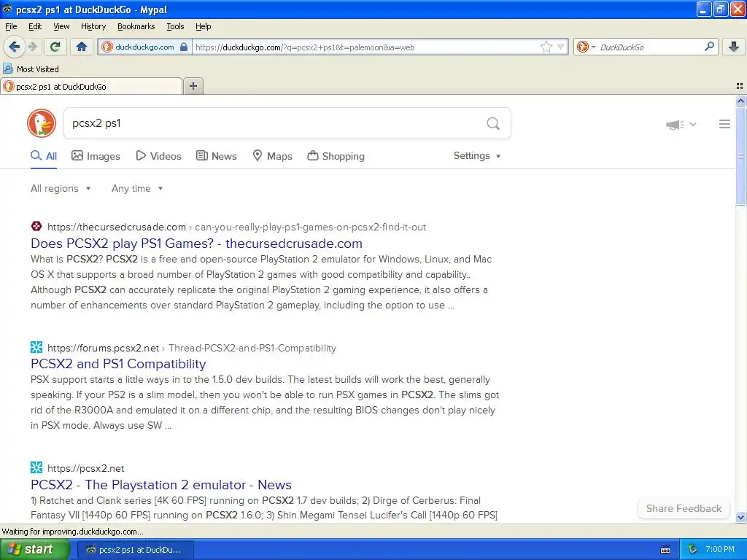Open the Downloads arrow button

point(734,47)
